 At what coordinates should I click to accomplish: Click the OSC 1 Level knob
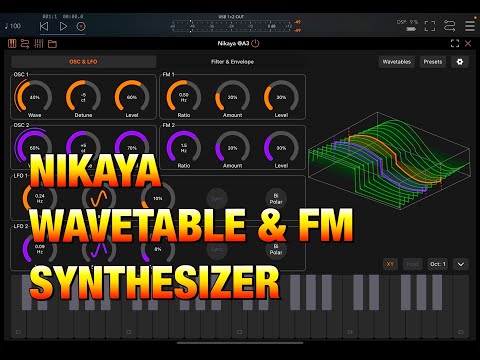tap(132, 97)
